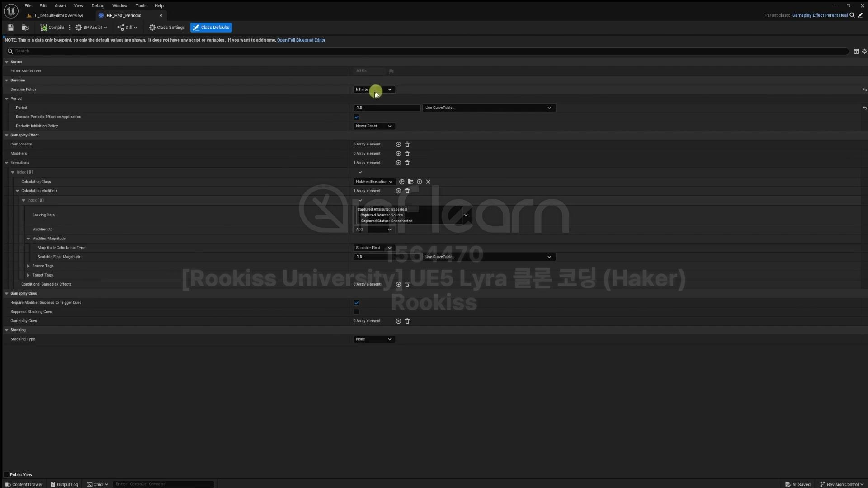Click the save asset icon in toolbar

(10, 28)
